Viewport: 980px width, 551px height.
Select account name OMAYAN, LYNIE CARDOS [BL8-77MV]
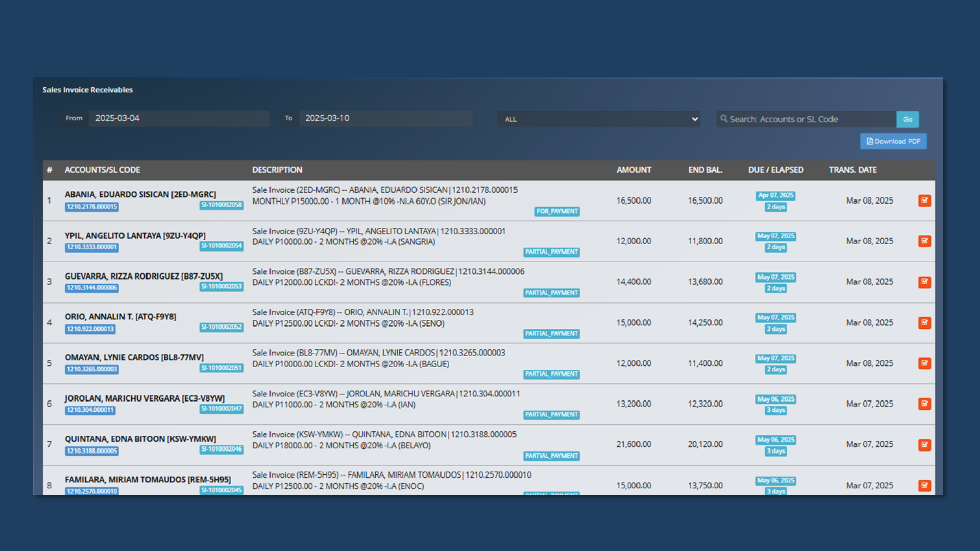point(134,357)
